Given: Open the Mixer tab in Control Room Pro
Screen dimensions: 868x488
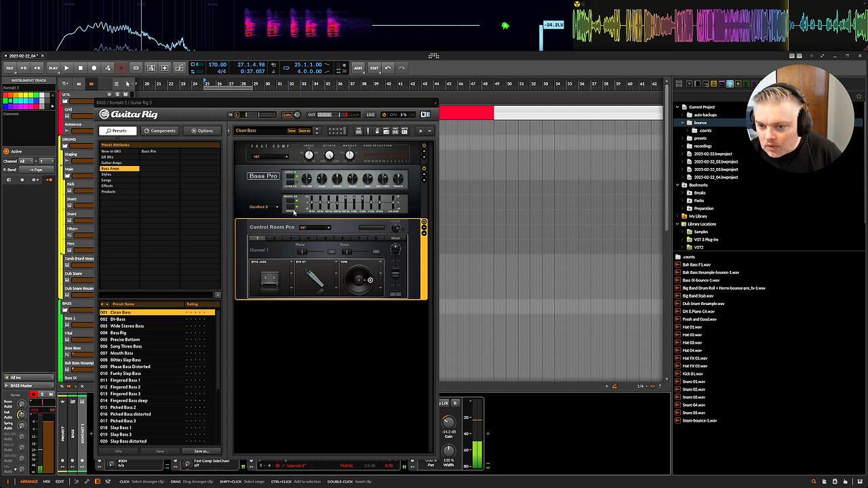Looking at the screenshot, I should [395, 239].
